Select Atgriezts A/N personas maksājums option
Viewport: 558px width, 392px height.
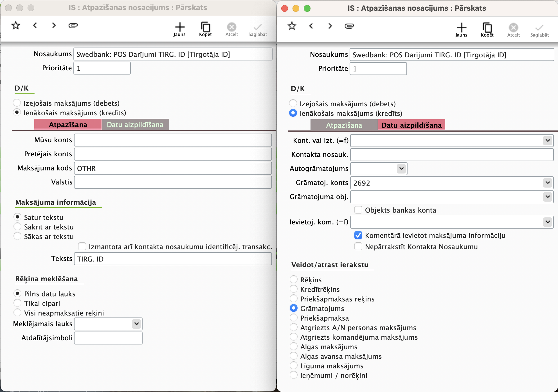(294, 327)
